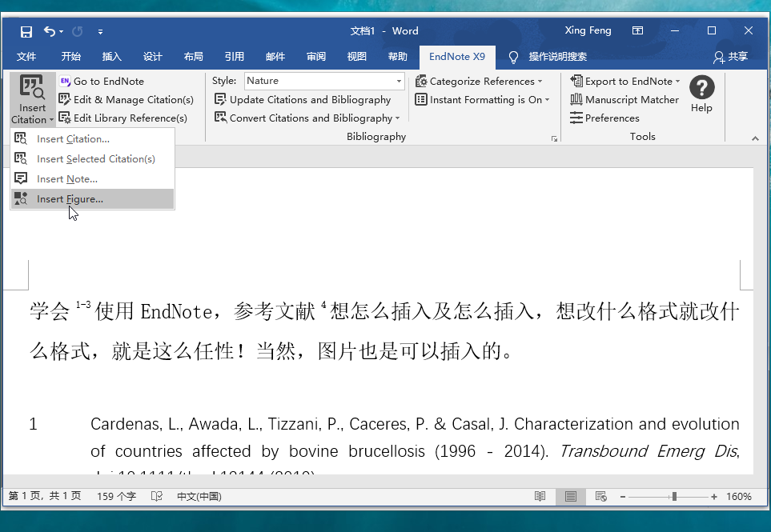Click the 160% zoom level
The image size is (771, 532).
[x=739, y=497]
